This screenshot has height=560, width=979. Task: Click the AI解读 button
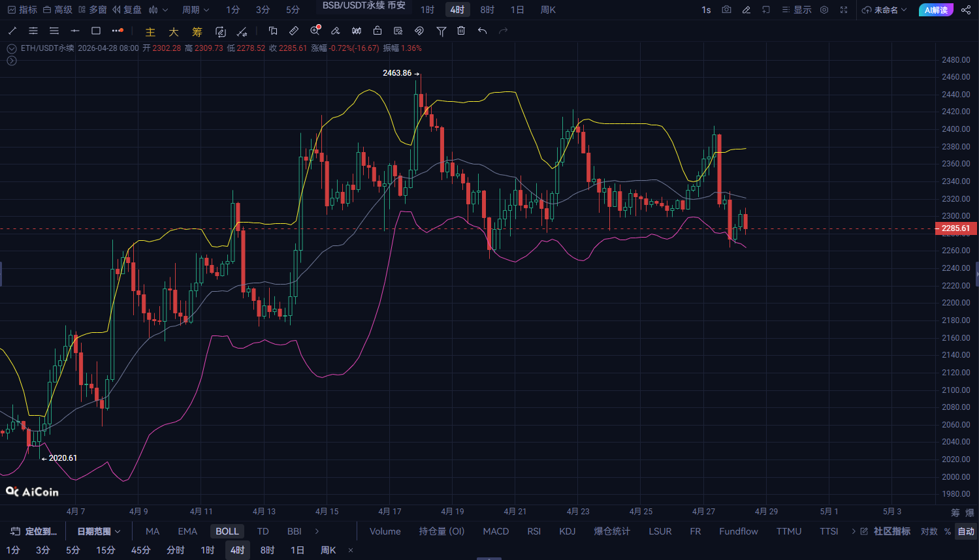pyautogui.click(x=935, y=10)
